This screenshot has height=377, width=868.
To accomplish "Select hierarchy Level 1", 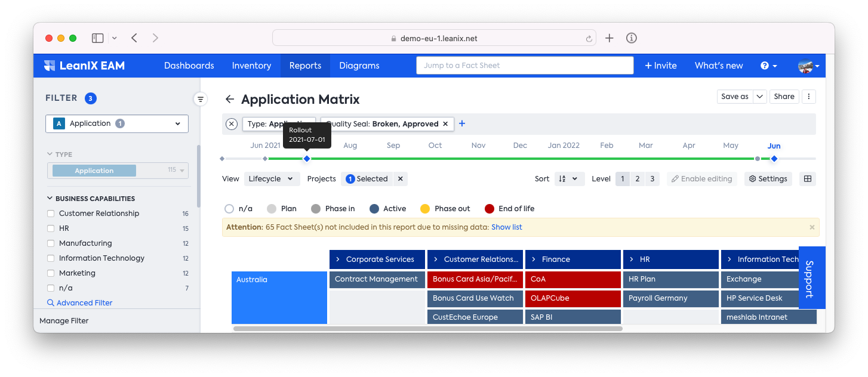I will (623, 179).
